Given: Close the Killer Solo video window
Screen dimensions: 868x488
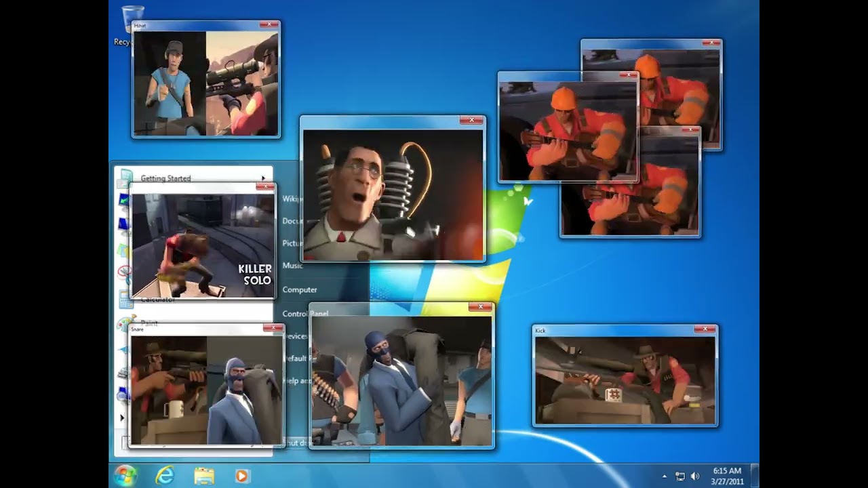Looking at the screenshot, I should tap(265, 186).
